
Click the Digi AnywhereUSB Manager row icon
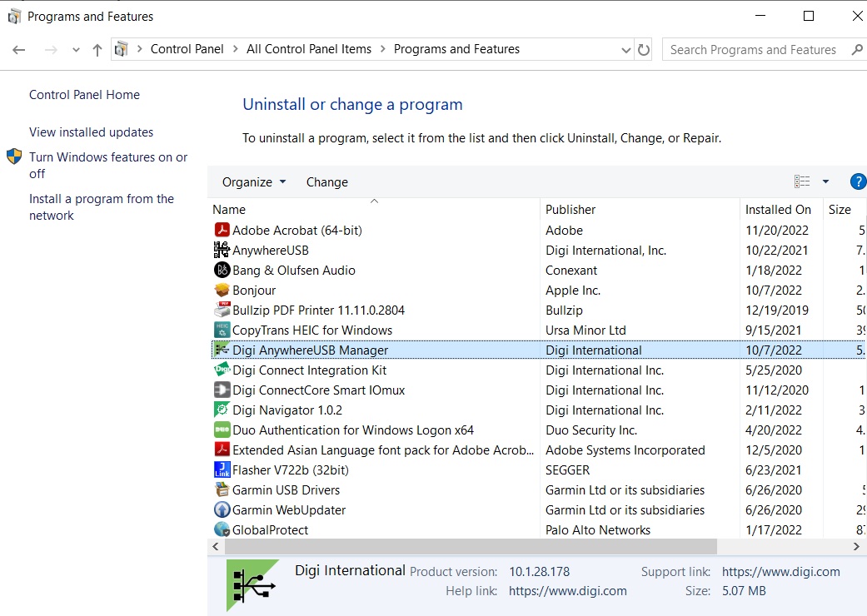click(222, 350)
